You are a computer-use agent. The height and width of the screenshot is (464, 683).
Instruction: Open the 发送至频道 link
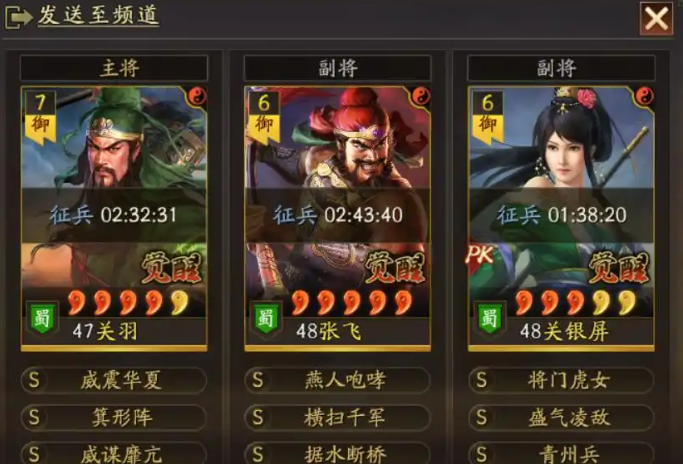(x=98, y=15)
